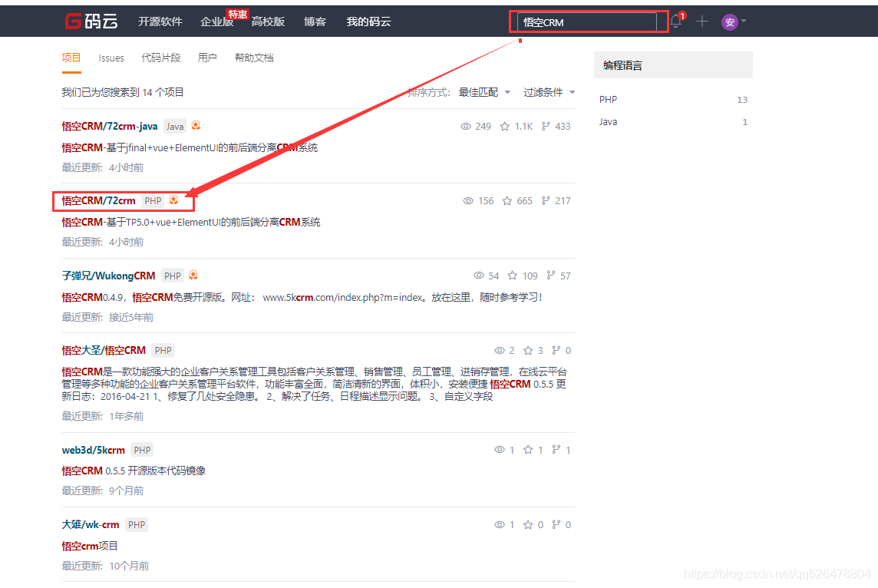This screenshot has height=588, width=878.
Task: Click the watch icon for 大雄/wk-crm
Action: 500,525
